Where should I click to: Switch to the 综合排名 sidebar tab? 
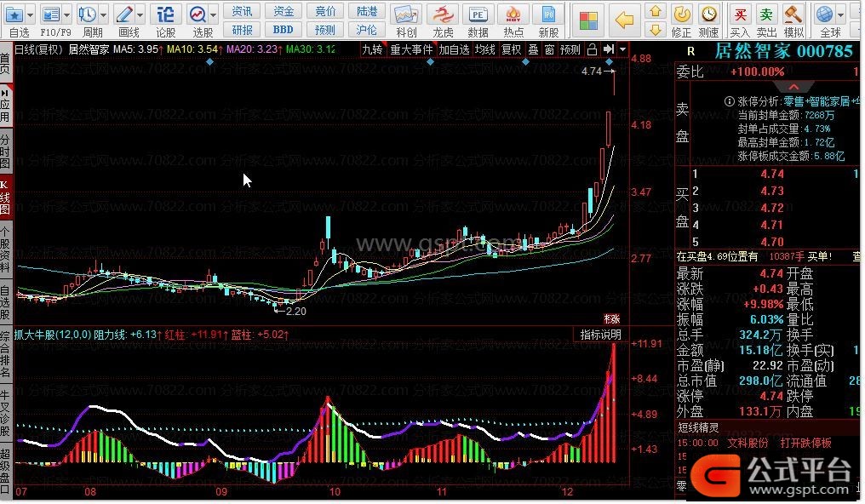pyautogui.click(x=5, y=354)
